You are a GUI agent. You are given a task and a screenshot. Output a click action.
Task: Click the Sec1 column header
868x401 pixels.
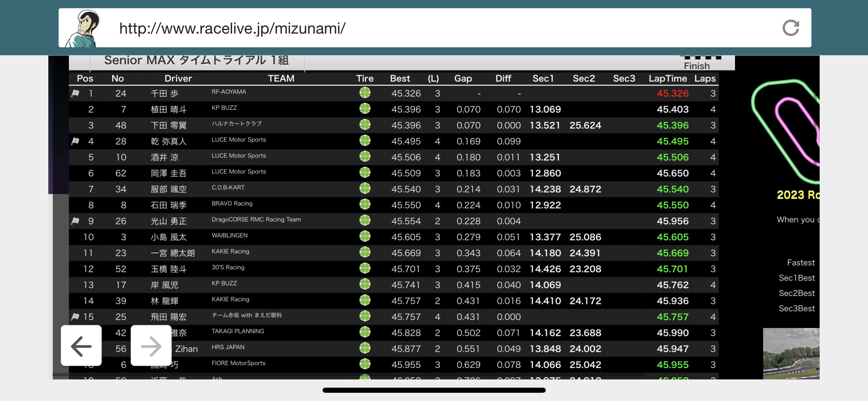[543, 78]
